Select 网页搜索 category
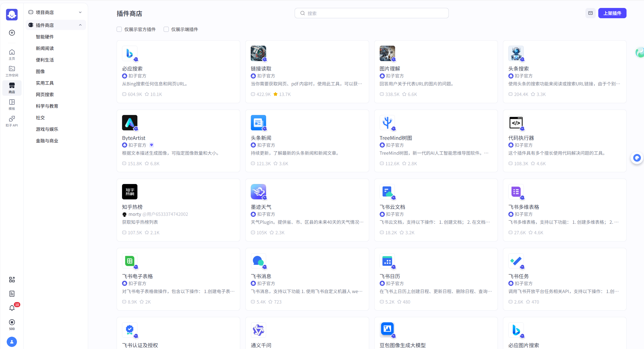 pos(45,94)
